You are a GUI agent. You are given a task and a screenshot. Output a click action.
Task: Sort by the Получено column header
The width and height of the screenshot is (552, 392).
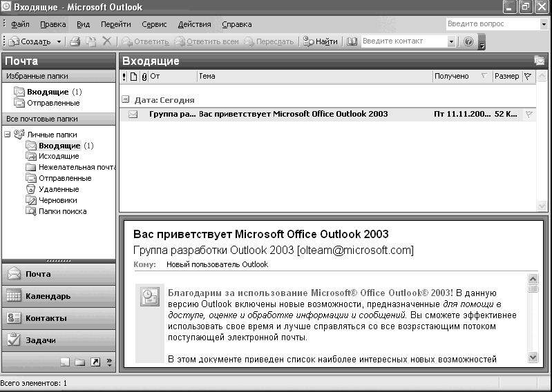point(462,77)
